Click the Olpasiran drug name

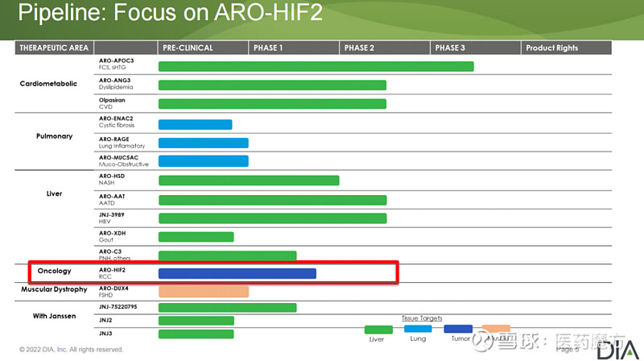112,100
